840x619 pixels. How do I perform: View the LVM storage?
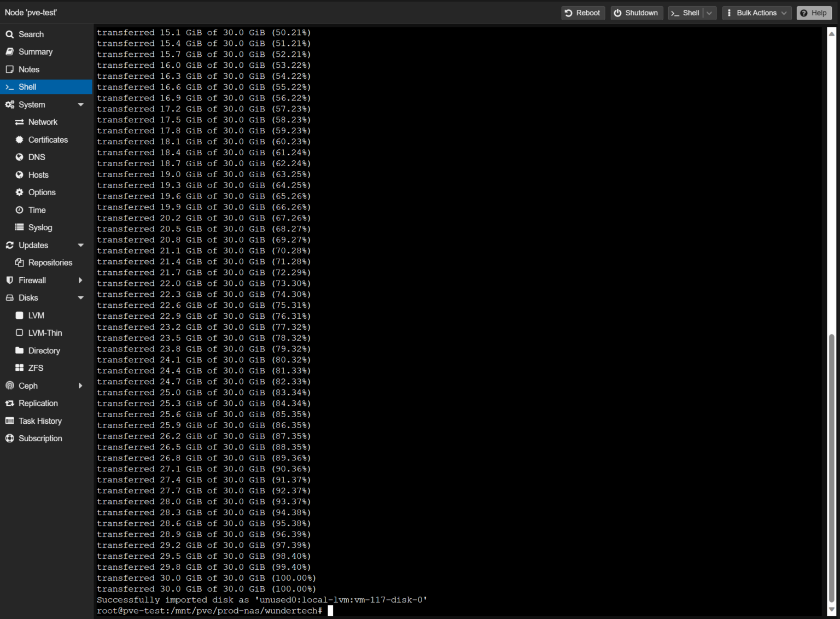tap(36, 316)
